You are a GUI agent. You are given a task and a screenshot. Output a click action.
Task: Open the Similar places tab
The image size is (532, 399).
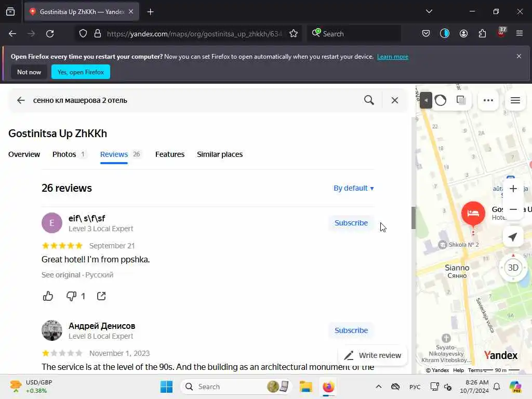pos(220,154)
